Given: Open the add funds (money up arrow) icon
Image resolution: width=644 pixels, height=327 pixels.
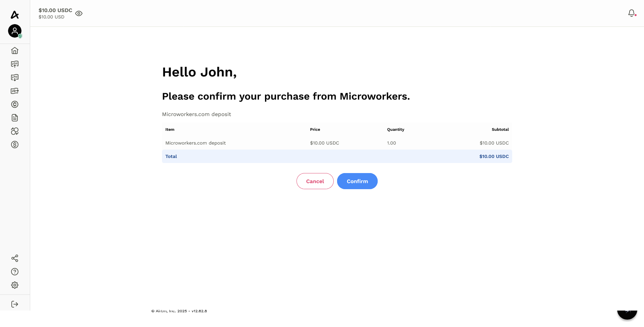Looking at the screenshot, I should (15, 64).
